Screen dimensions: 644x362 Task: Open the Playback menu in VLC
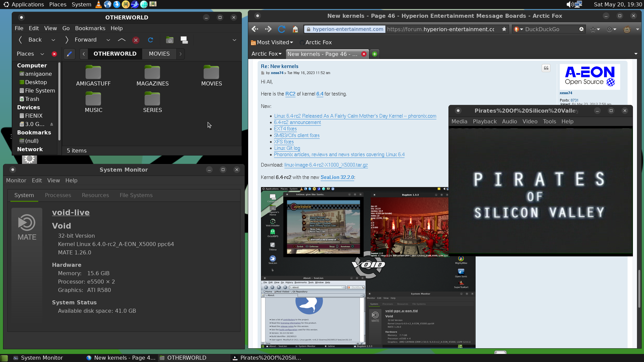(485, 122)
